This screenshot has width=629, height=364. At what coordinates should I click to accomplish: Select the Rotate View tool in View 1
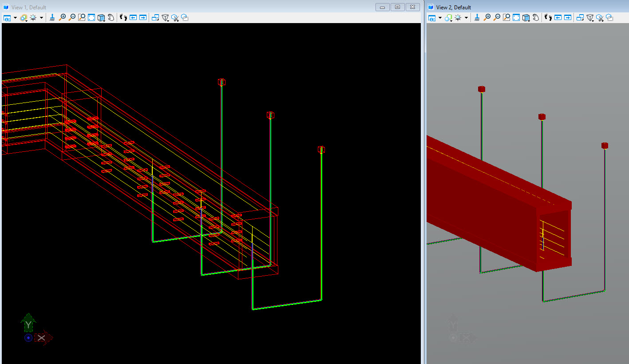101,18
